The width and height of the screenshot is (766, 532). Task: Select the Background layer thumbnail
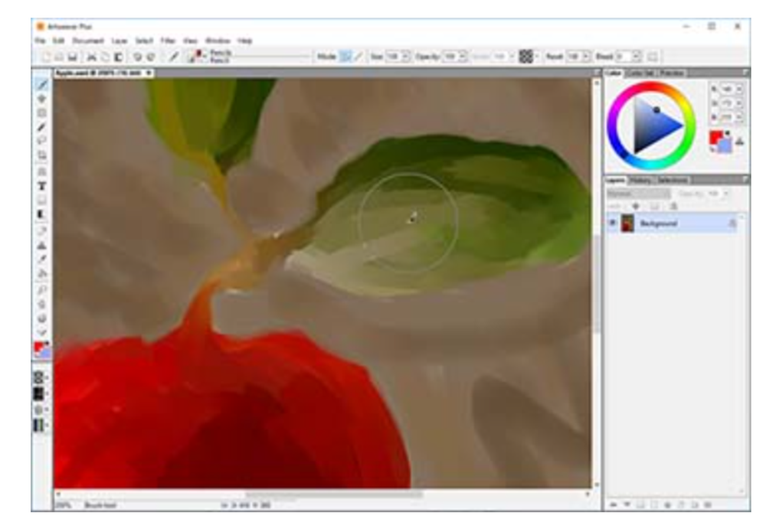pyautogui.click(x=627, y=223)
